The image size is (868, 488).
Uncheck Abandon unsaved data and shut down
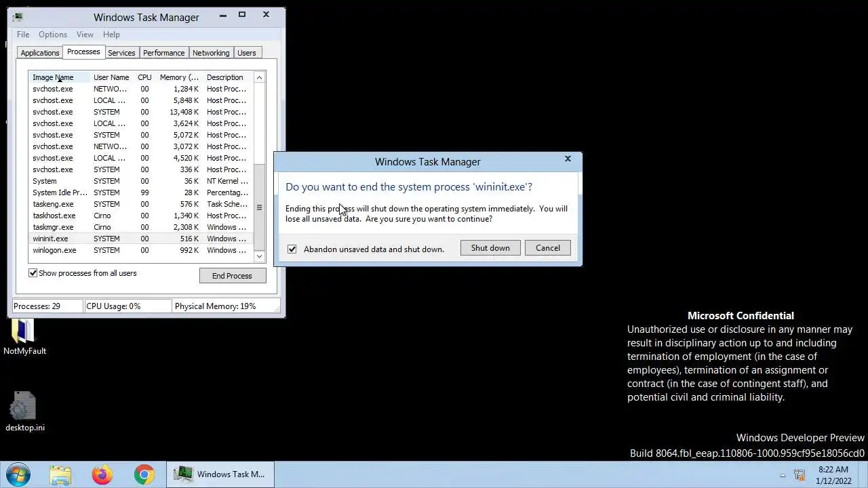[292, 249]
